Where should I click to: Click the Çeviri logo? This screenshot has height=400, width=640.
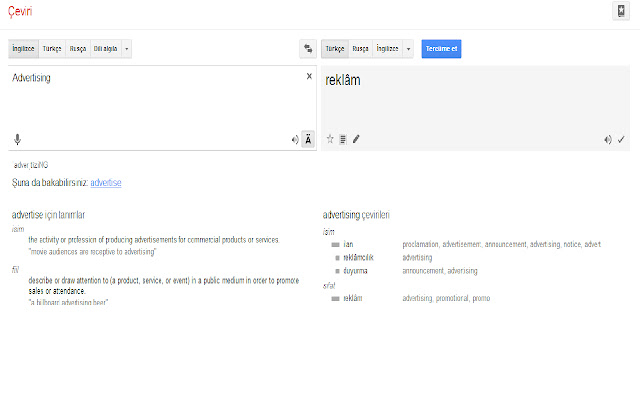[x=20, y=11]
